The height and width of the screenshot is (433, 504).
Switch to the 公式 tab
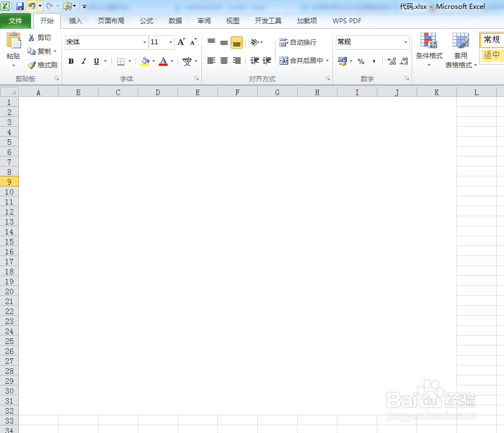(x=147, y=21)
